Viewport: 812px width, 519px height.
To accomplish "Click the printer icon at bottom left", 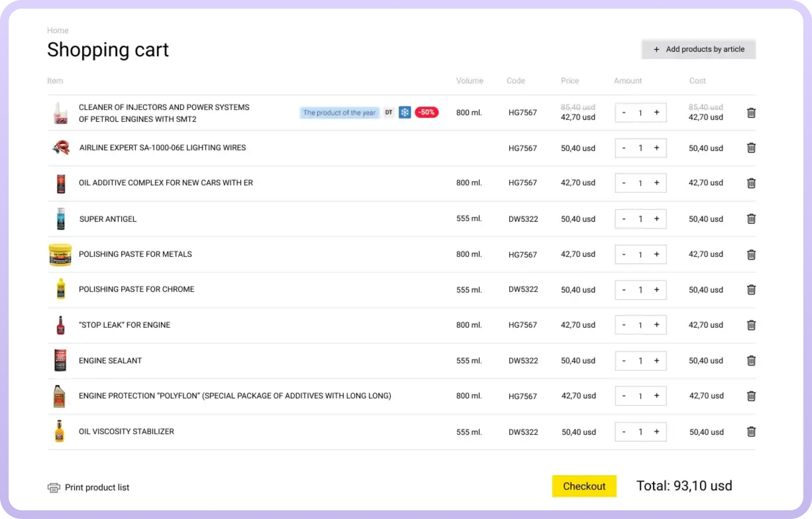I will click(54, 488).
